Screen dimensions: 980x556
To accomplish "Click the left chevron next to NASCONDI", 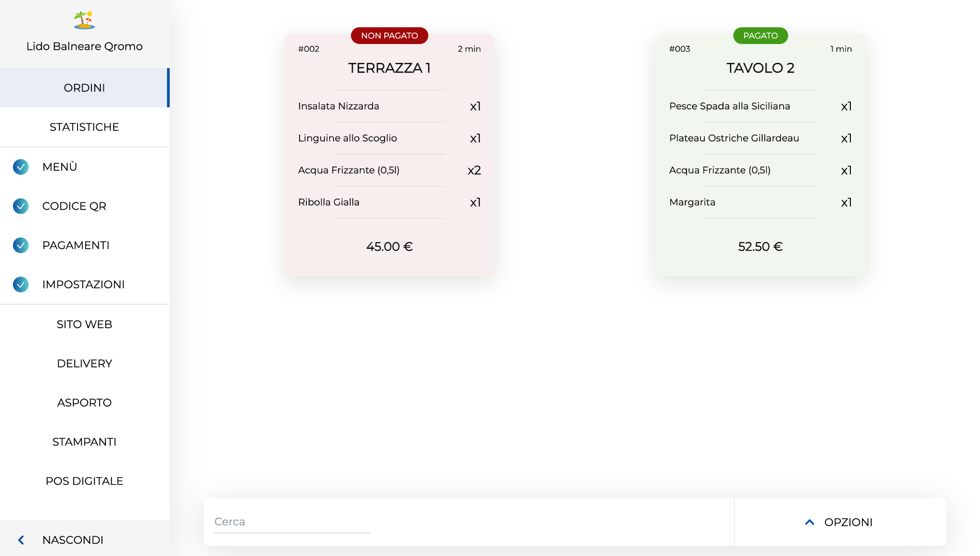I will [x=21, y=540].
